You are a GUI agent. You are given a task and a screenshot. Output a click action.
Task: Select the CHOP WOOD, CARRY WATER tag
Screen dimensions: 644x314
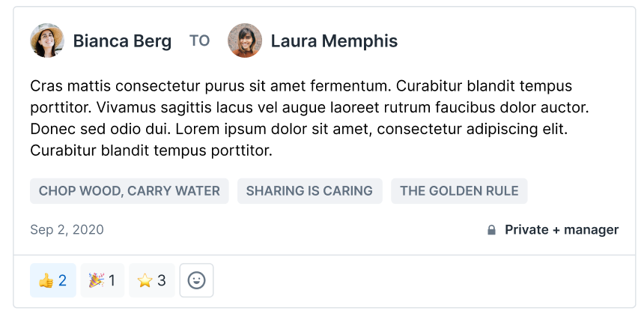point(130,191)
